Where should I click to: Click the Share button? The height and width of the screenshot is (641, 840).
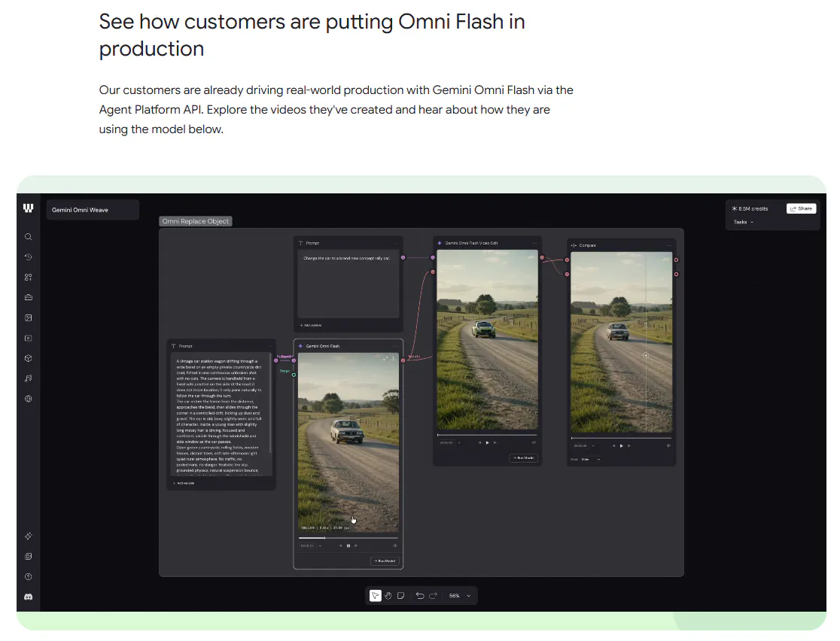[801, 209]
